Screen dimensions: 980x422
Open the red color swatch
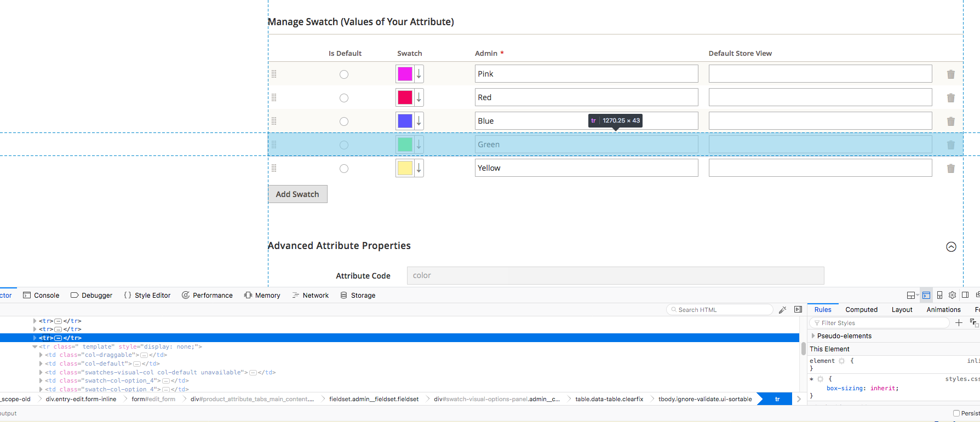pyautogui.click(x=405, y=97)
